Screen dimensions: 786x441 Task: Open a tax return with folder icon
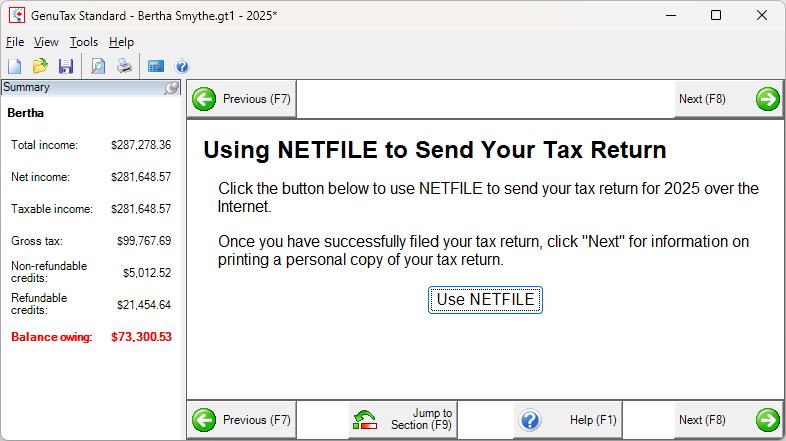click(40, 66)
